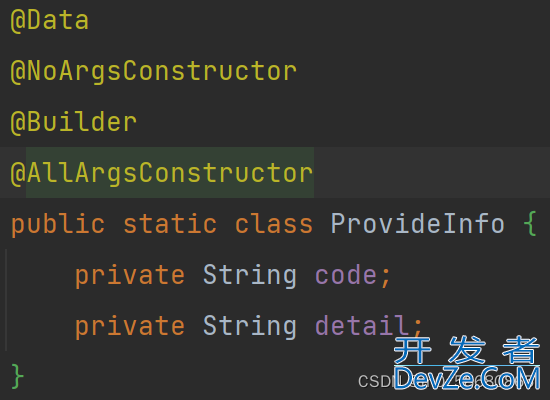Click the 'public' keyword
The image size is (550, 400).
pos(58,225)
